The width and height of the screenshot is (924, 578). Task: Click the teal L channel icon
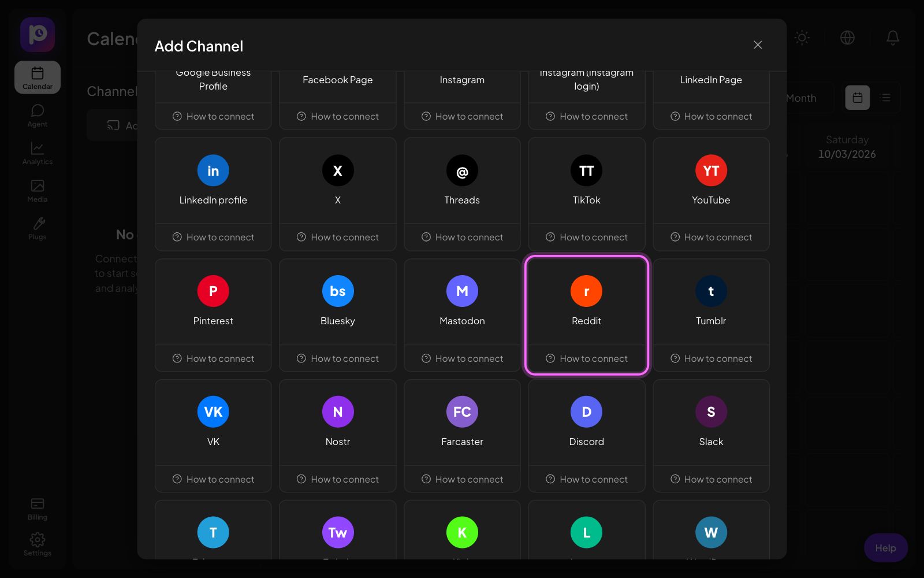point(587,533)
